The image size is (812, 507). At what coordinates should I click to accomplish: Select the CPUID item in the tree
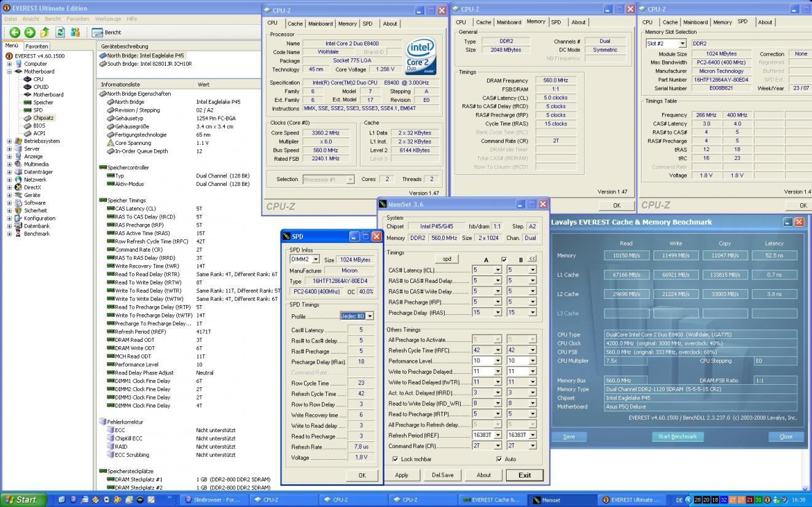[x=41, y=87]
